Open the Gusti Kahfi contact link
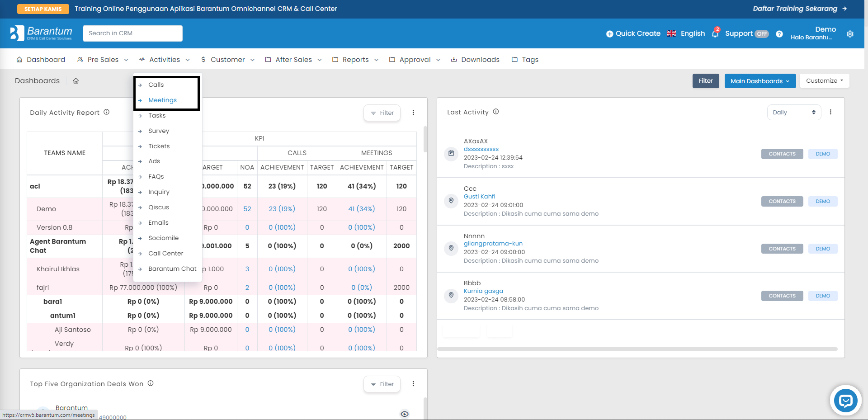This screenshot has width=868, height=420. click(x=479, y=196)
